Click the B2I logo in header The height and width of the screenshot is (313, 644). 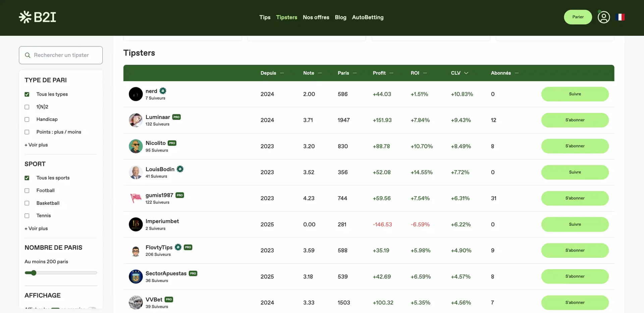tap(38, 17)
